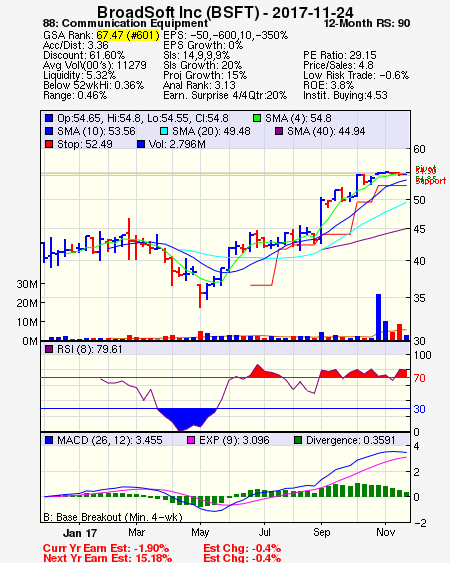
Task: Click the 'Price/Sales: 4.8' text
Action: (338, 65)
